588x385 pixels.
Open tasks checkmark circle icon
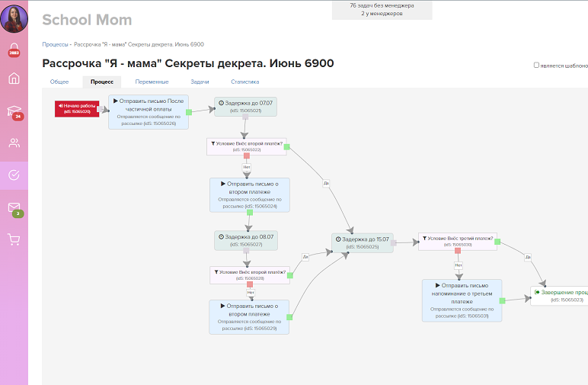14,175
